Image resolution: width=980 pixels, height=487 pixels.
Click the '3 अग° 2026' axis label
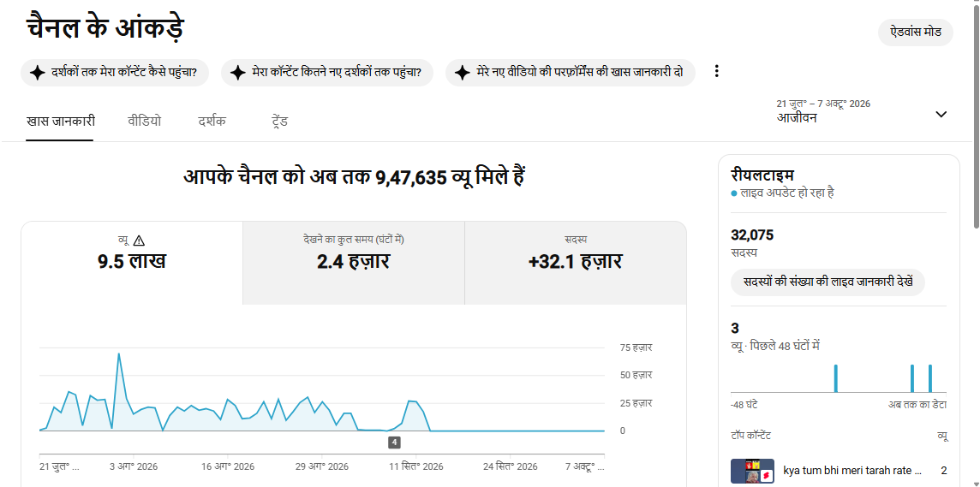click(x=133, y=466)
